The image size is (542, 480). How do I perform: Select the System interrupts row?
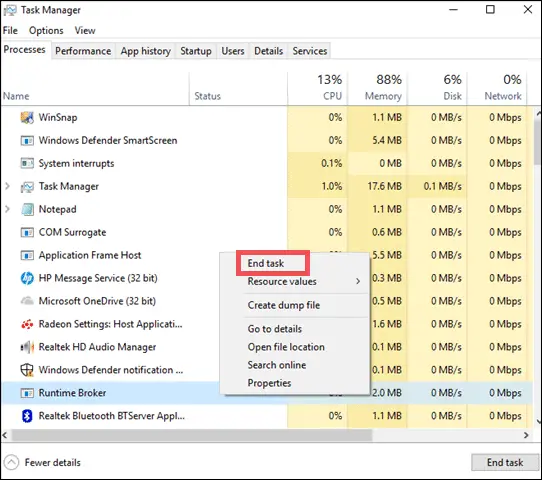pos(266,163)
